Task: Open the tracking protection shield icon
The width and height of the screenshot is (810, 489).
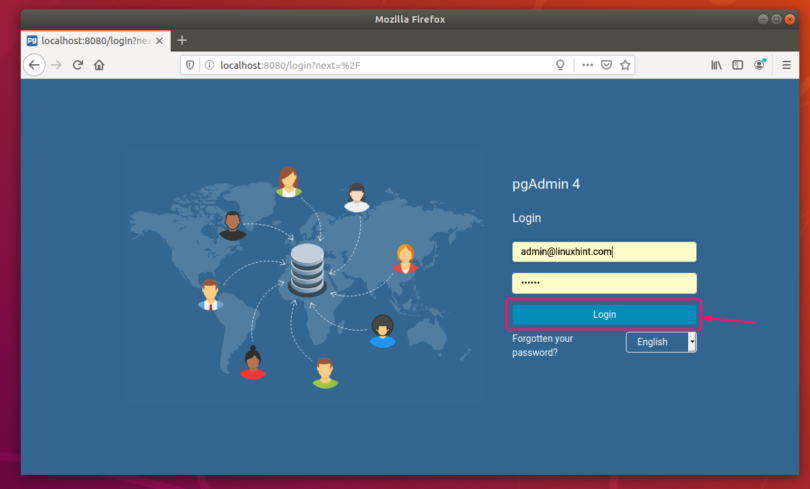Action: coord(190,65)
